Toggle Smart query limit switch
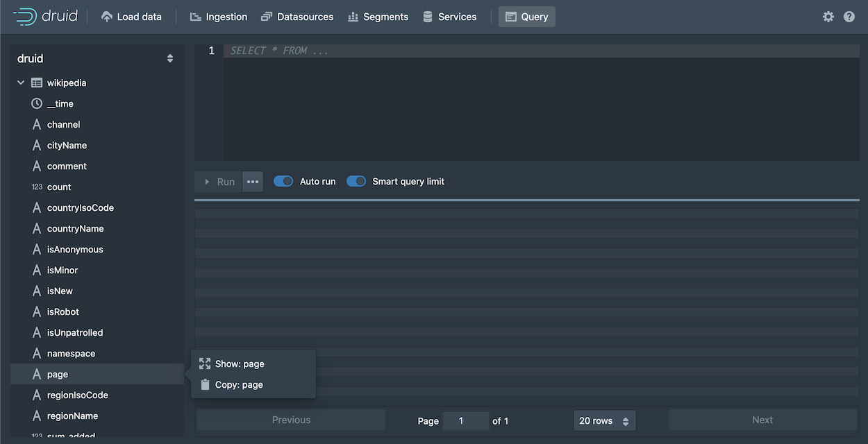The image size is (868, 444). pos(356,181)
